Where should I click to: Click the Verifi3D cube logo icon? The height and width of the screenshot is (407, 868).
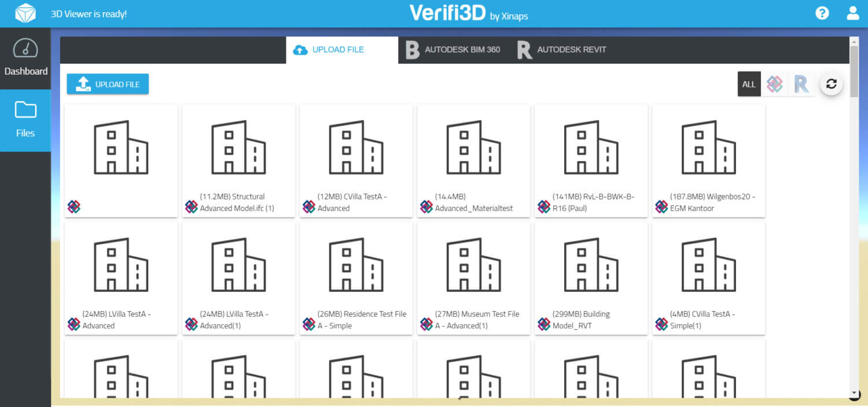(x=25, y=13)
